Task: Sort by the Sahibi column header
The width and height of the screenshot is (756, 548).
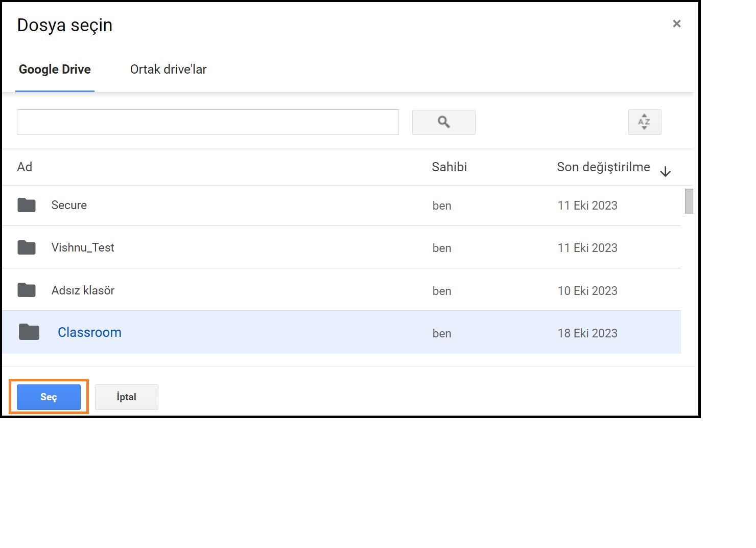Action: coord(450,167)
